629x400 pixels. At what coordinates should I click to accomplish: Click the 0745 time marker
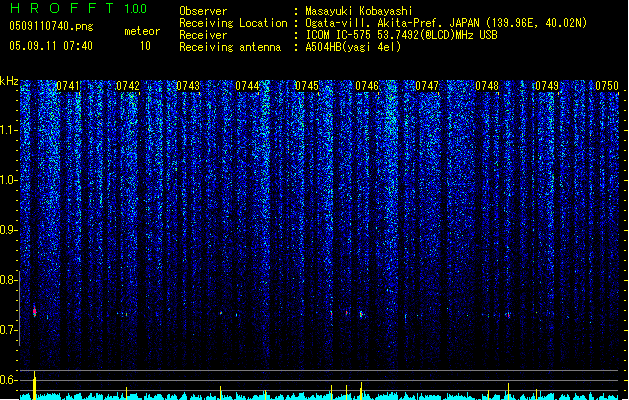click(x=307, y=86)
